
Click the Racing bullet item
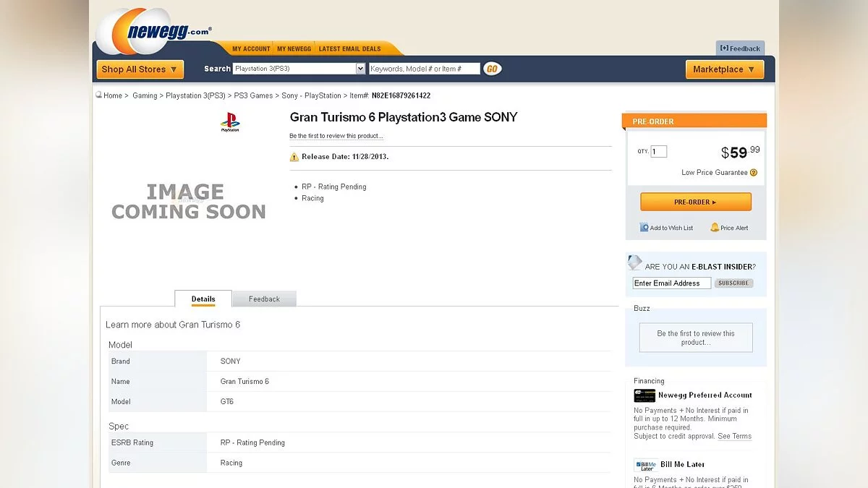point(312,198)
